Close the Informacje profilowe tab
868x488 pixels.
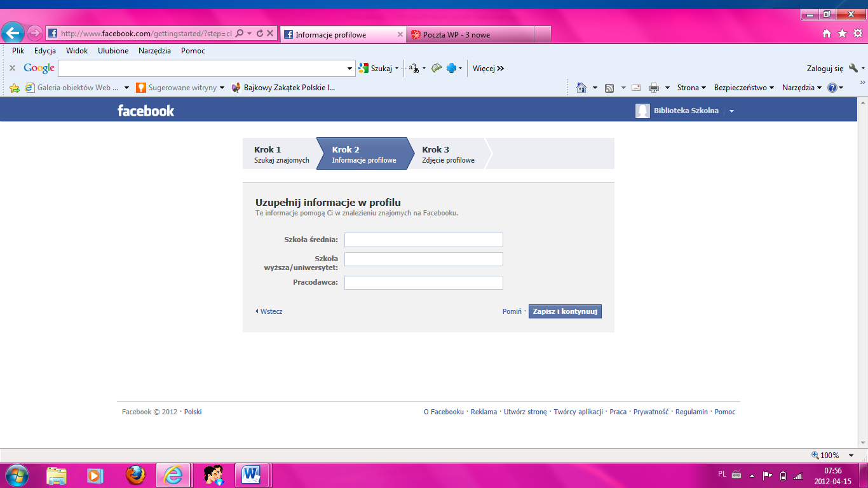click(400, 35)
